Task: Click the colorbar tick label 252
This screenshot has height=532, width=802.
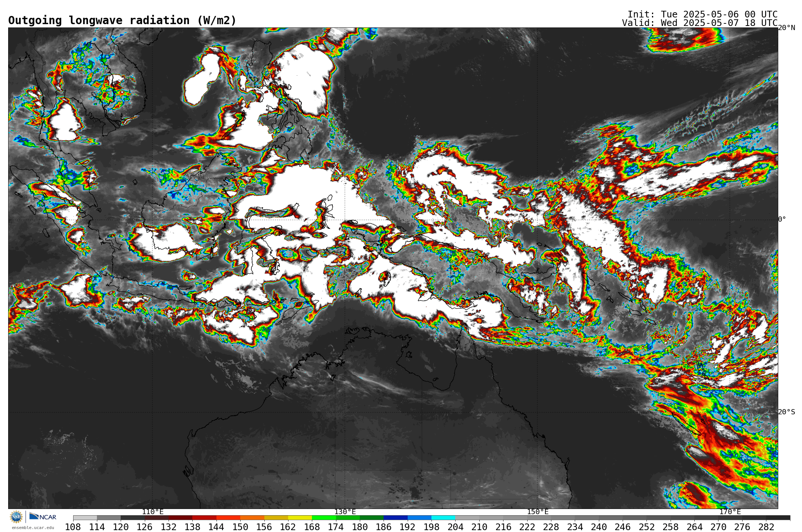Action: pos(646,527)
